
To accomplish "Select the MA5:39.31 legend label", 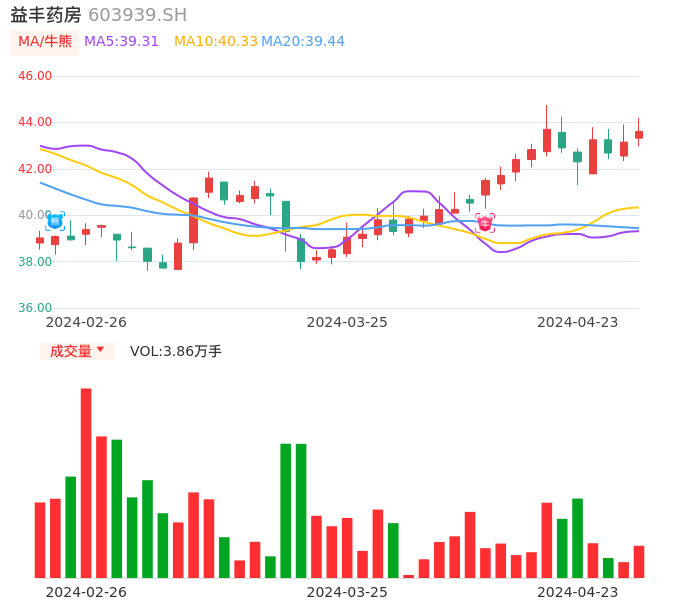I will [x=121, y=41].
